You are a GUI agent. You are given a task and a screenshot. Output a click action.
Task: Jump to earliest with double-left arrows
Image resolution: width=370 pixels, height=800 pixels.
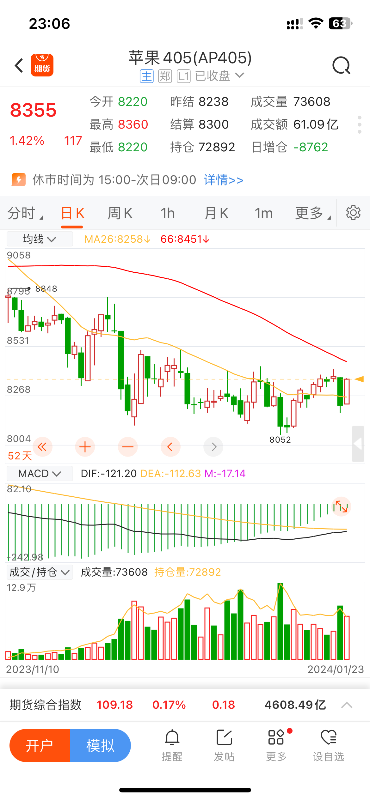tap(42, 447)
